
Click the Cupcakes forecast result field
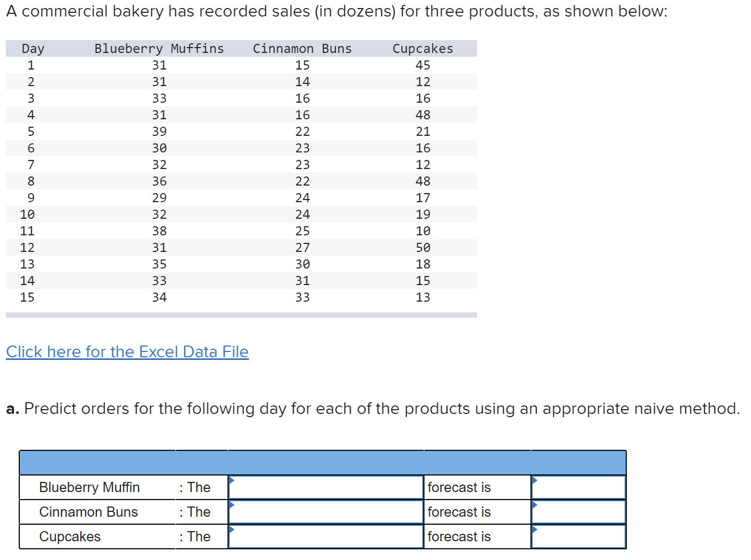578,536
